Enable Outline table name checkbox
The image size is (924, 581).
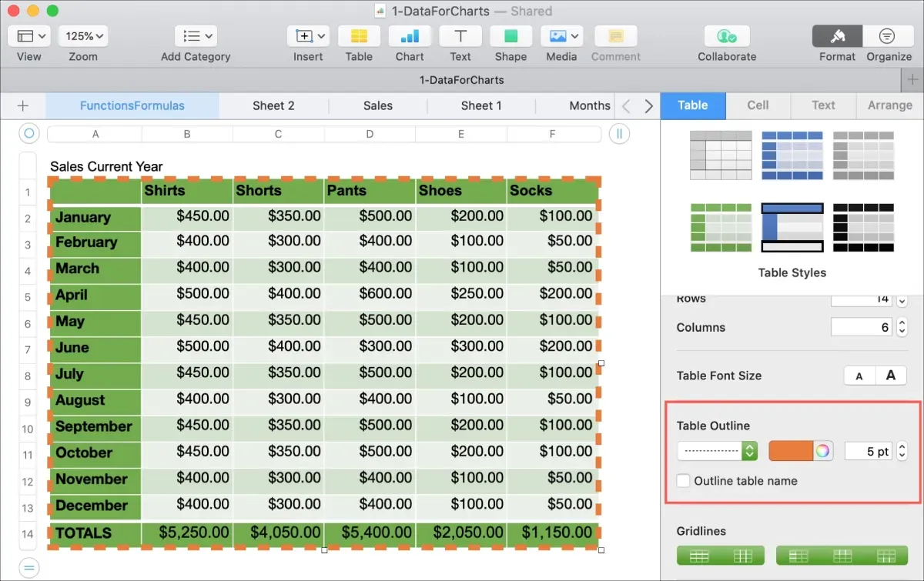683,481
